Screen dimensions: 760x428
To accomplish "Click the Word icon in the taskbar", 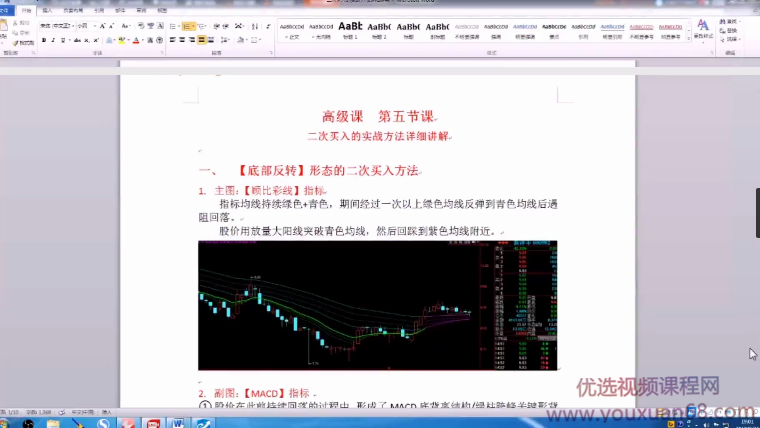I will point(178,423).
